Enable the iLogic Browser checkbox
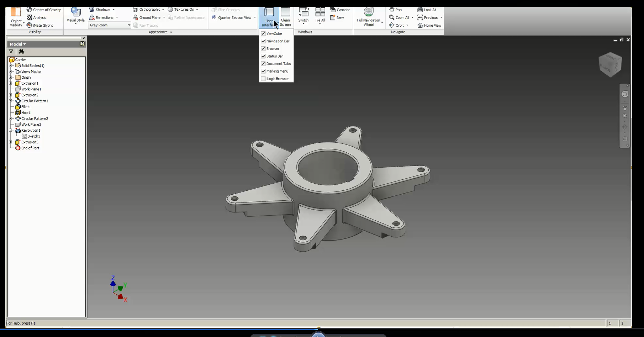This screenshot has width=644, height=337. point(263,79)
